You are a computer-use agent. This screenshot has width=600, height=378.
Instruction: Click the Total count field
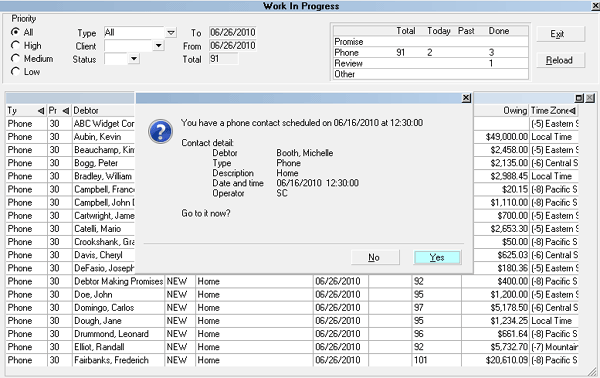pos(223,59)
